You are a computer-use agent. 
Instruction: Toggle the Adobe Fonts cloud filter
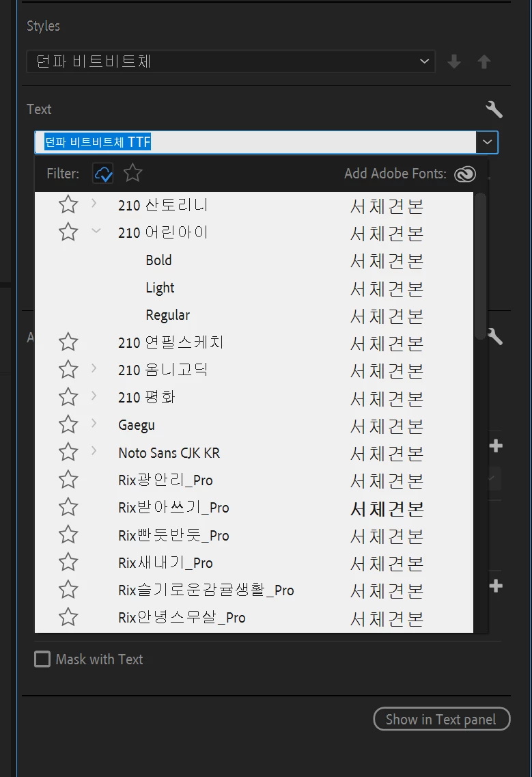point(103,174)
